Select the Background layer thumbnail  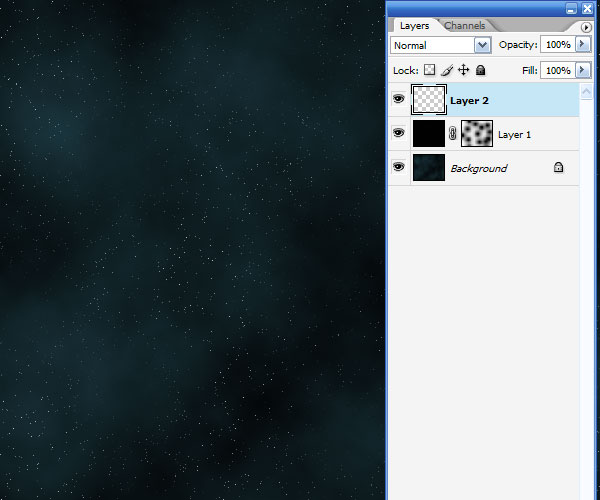pos(429,167)
